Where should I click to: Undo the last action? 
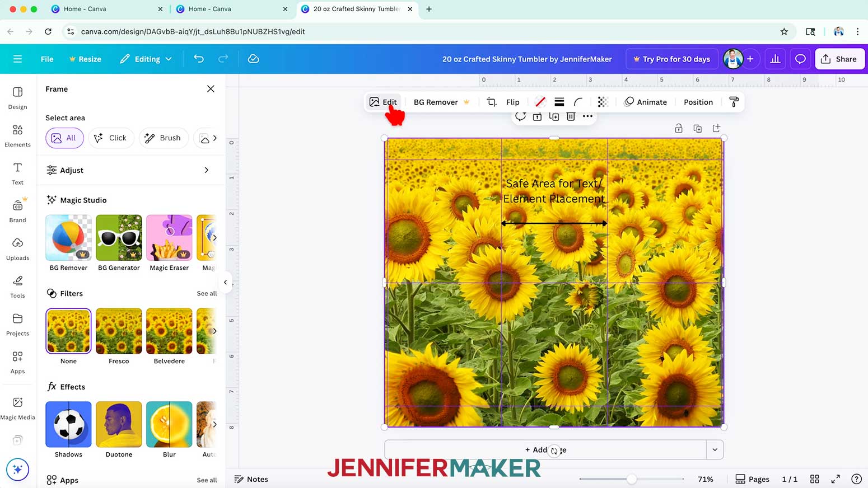click(x=199, y=59)
